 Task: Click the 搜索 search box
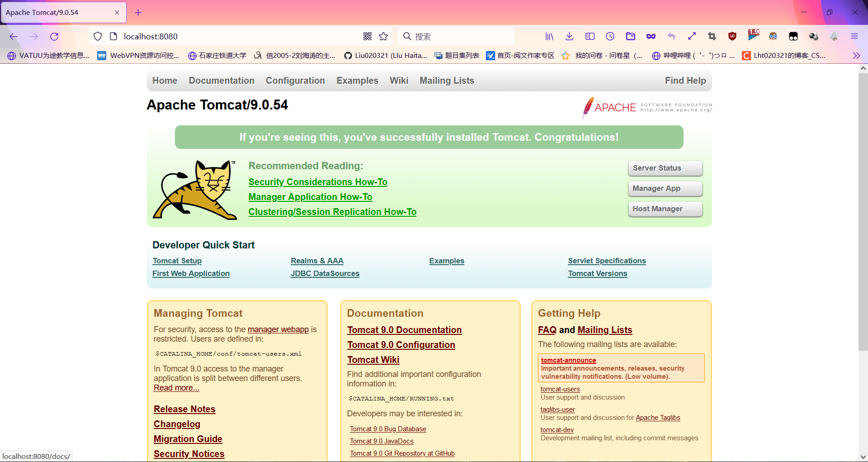pos(457,36)
